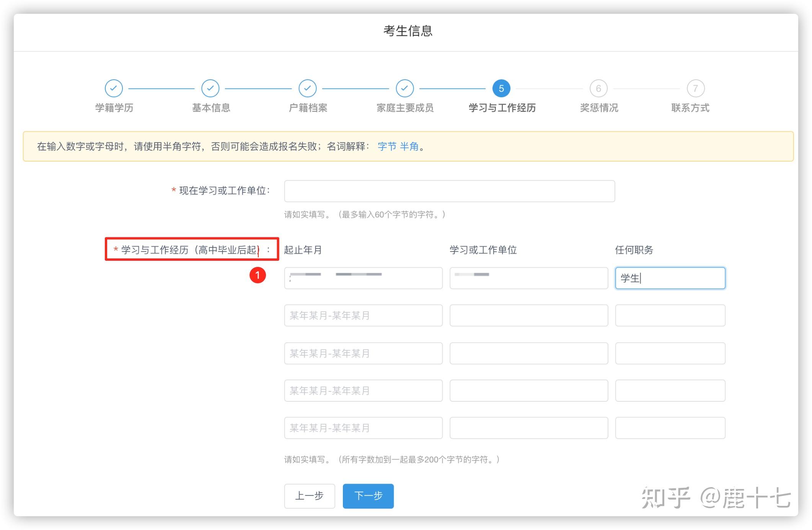Click the 家庭主要成员 step checkmark icon
Screen dimensions: 812x530
tap(405, 88)
